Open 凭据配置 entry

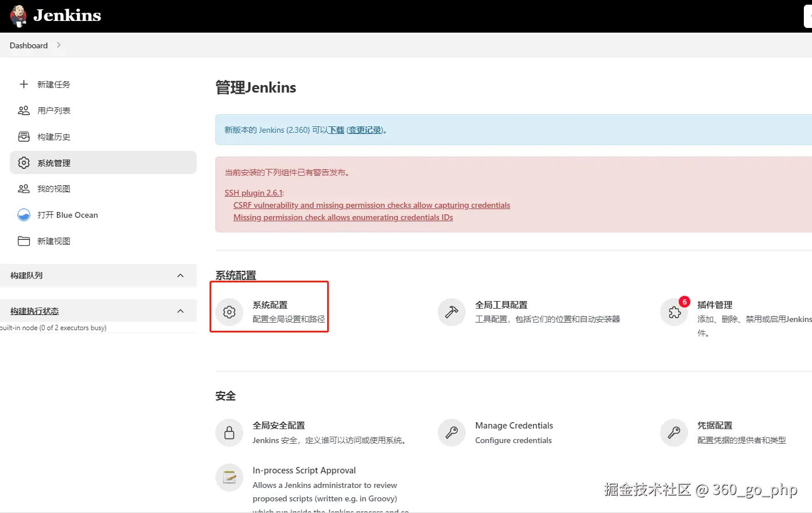(715, 426)
